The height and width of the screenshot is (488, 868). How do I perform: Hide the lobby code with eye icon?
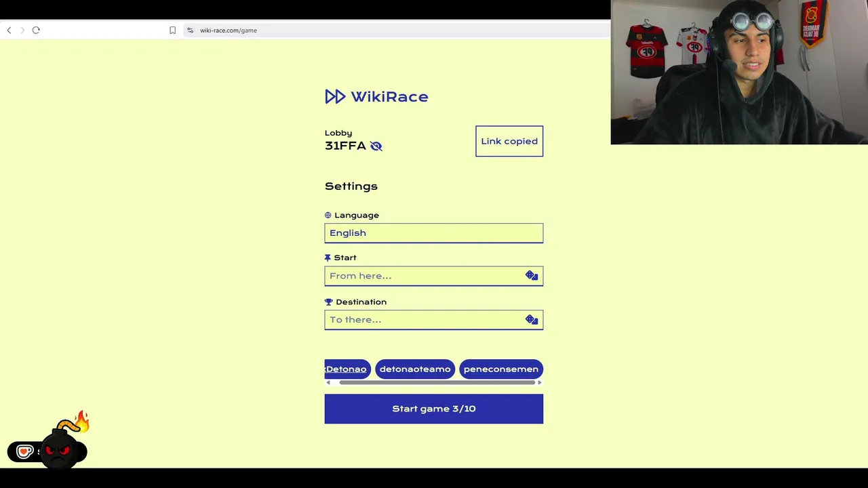click(x=376, y=146)
